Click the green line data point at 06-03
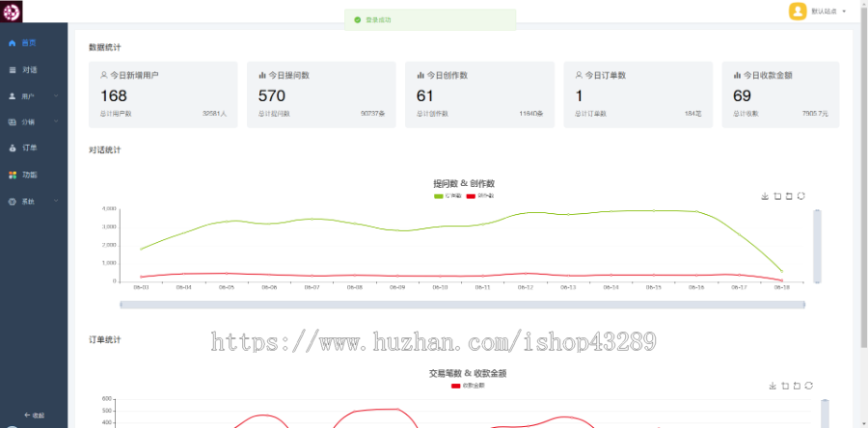868x428 pixels. click(141, 249)
